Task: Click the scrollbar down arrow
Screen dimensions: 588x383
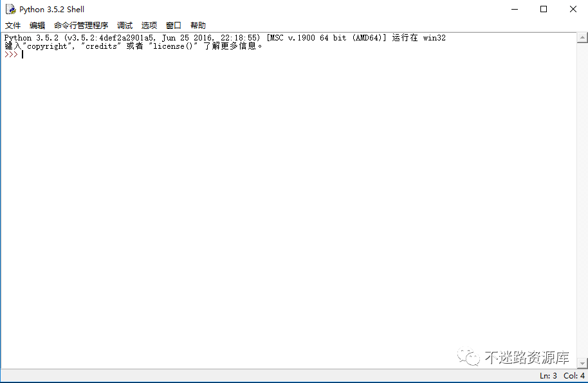Action: pyautogui.click(x=582, y=363)
